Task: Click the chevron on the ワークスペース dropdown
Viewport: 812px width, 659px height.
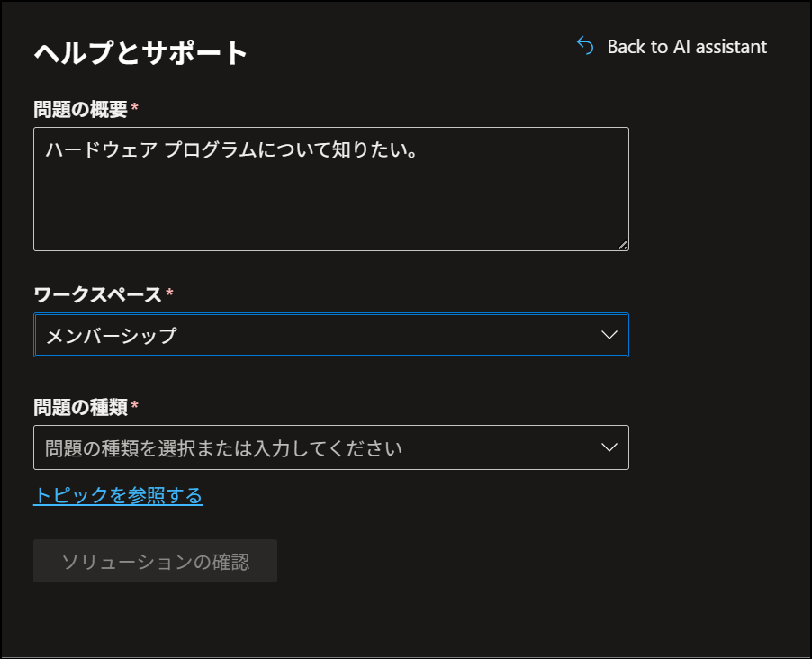Action: (x=609, y=334)
